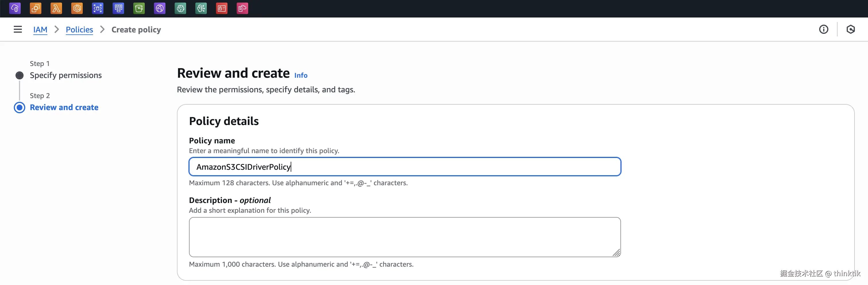
Task: Go back to Step 1 Specify permissions
Action: [x=66, y=75]
